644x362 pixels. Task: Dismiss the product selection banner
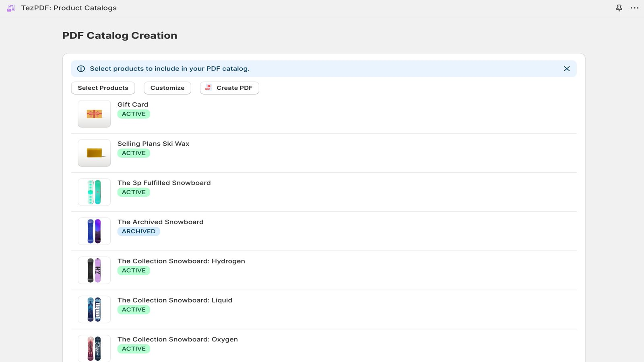click(567, 68)
